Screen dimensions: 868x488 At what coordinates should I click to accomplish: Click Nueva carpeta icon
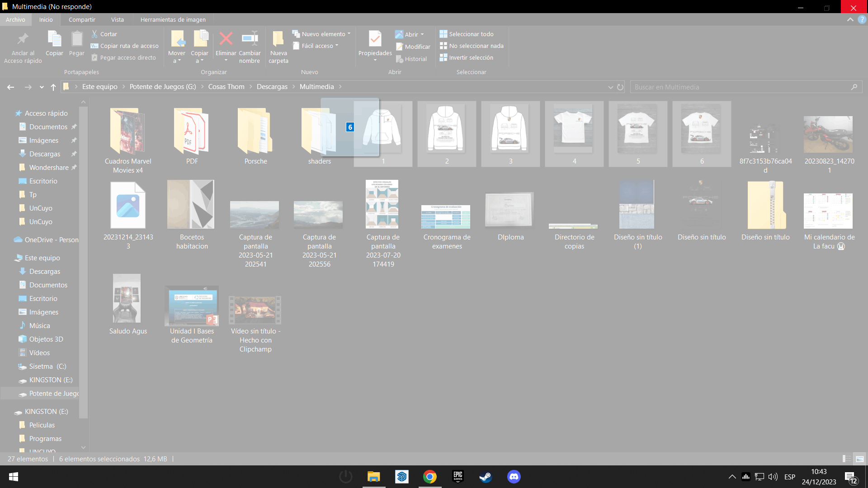[x=278, y=39]
